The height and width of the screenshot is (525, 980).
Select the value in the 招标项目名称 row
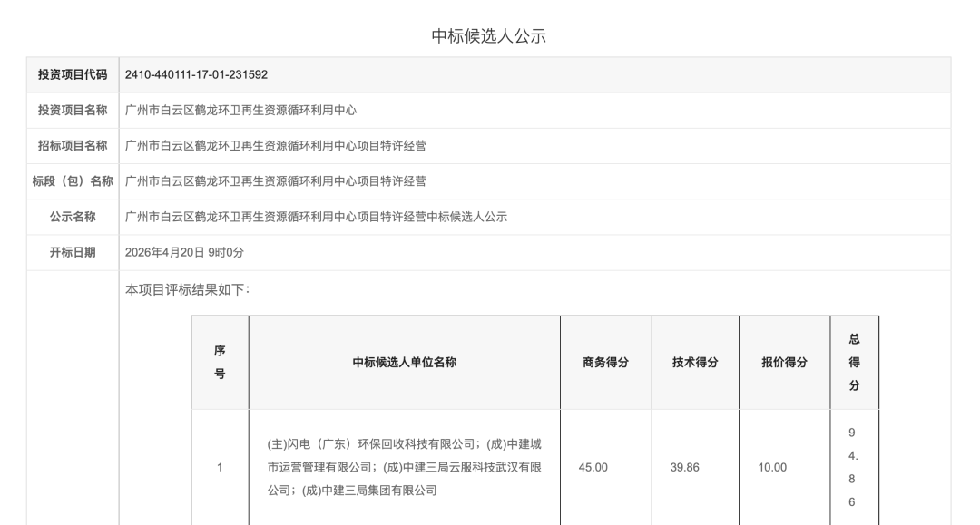(x=275, y=145)
